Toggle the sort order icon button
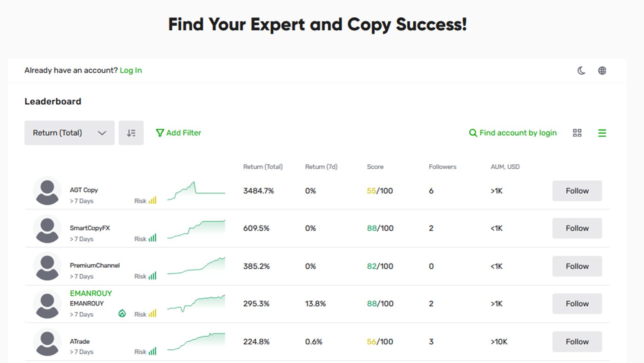 (x=131, y=133)
